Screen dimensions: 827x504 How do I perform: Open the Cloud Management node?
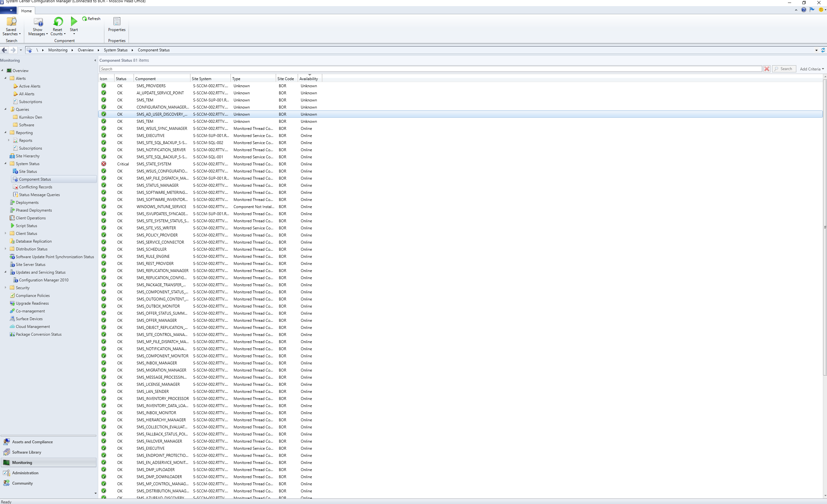click(x=33, y=327)
